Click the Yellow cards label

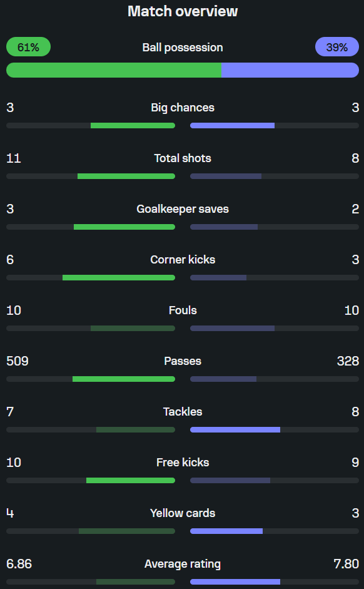click(183, 513)
